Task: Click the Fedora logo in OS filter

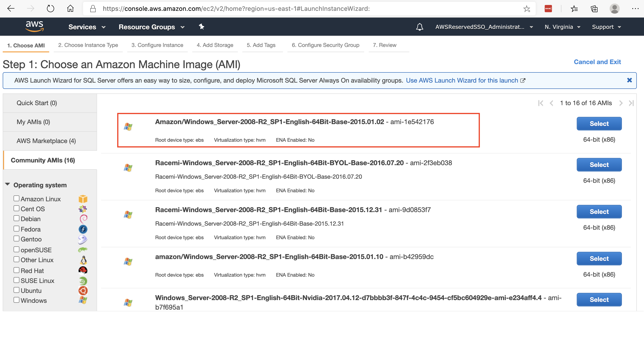Action: 83,229
